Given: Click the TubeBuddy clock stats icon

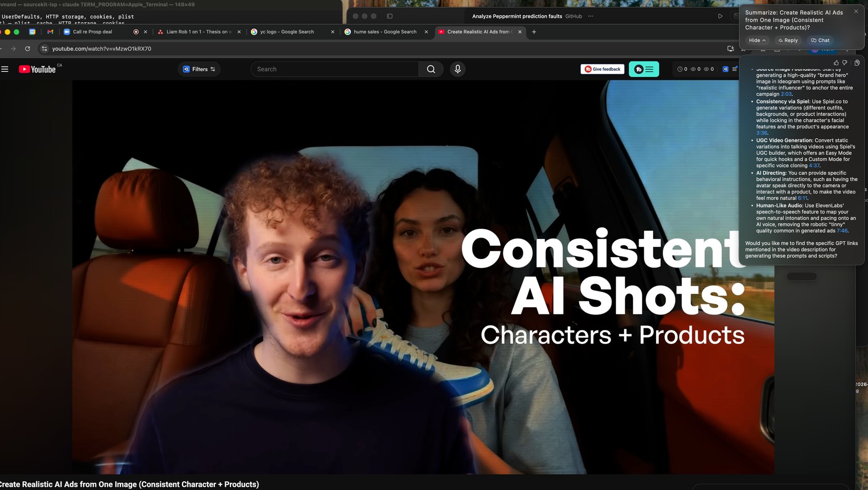Looking at the screenshot, I should pos(680,69).
